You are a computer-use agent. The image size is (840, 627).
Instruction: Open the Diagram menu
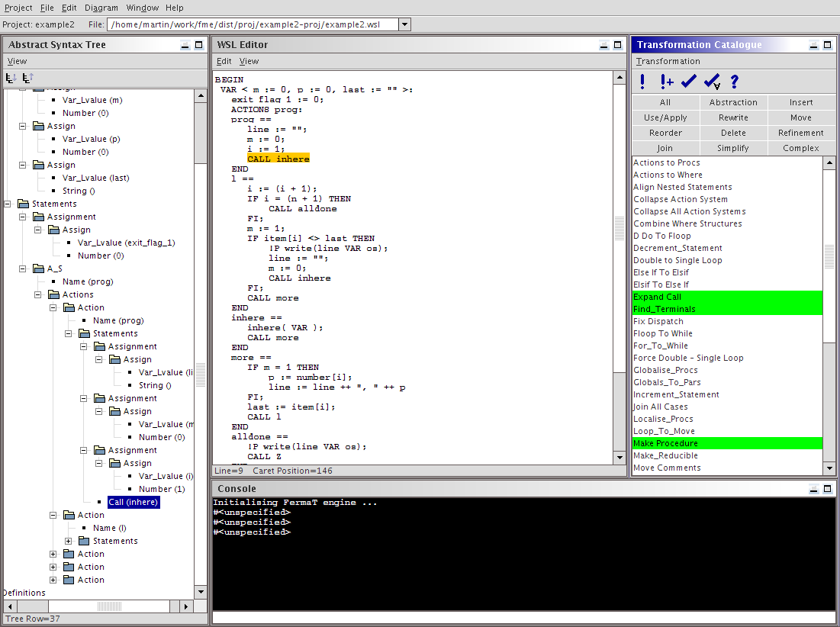tap(101, 8)
